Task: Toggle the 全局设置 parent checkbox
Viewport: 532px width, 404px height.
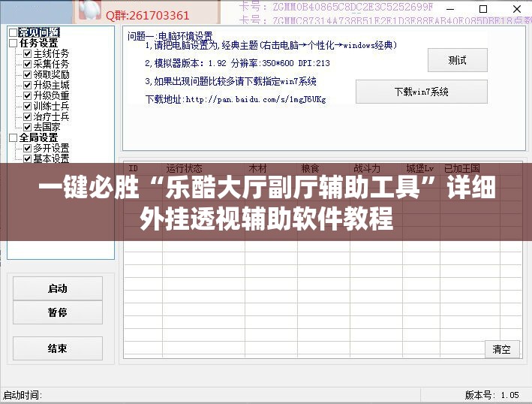Action: point(14,138)
